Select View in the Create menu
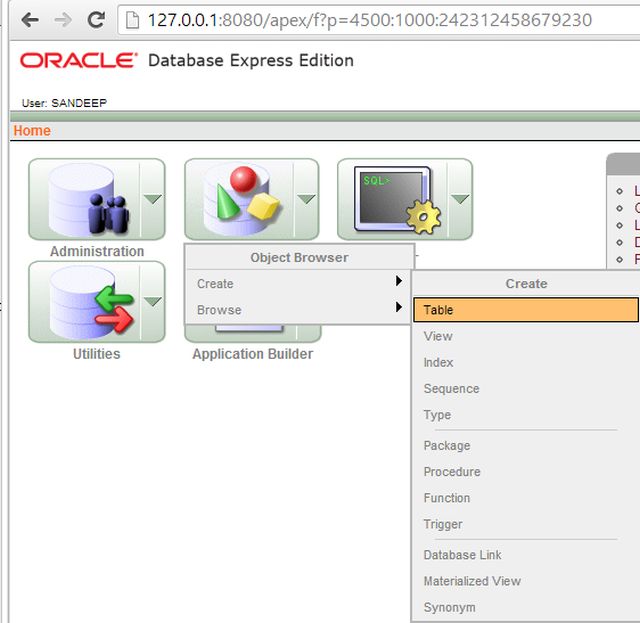 click(526, 336)
